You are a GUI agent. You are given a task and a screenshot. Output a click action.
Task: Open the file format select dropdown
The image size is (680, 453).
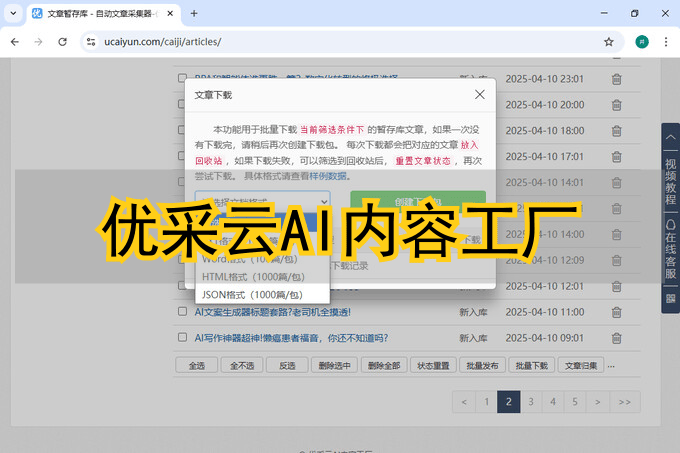[262, 201]
